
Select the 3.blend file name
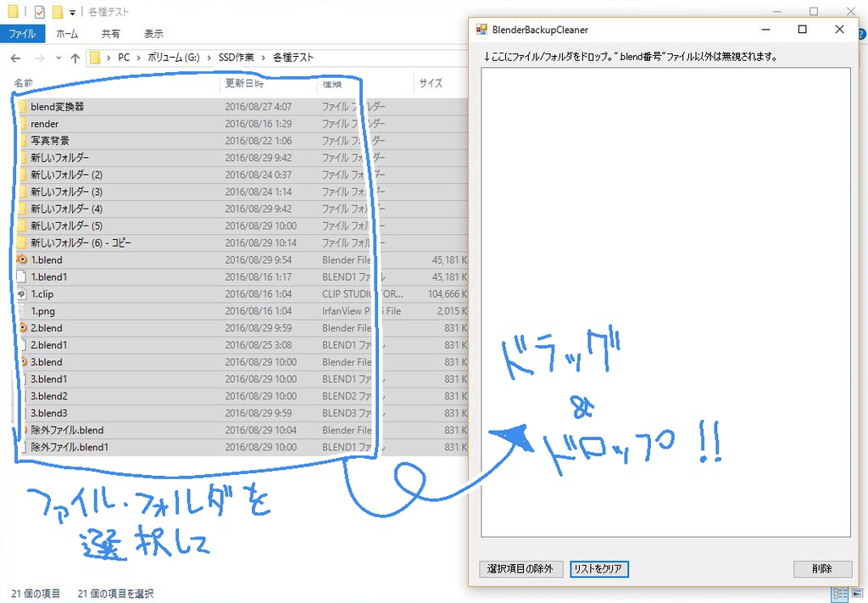(x=47, y=362)
